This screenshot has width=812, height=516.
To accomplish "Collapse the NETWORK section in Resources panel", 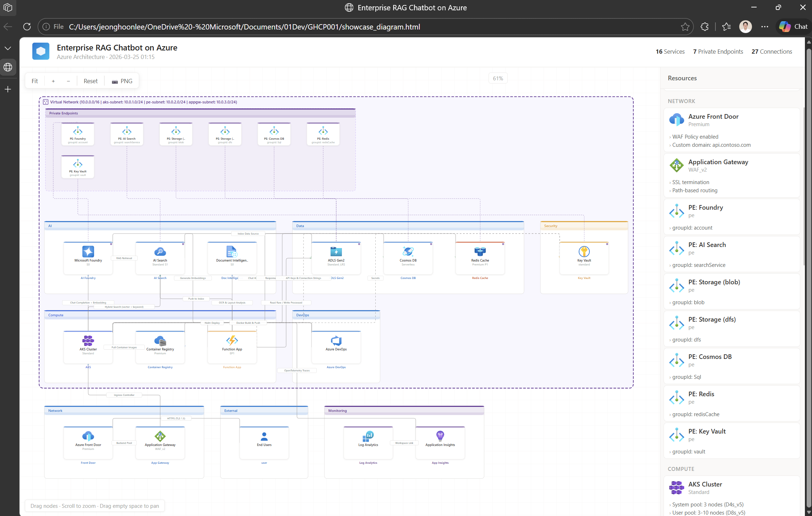I will (681, 101).
